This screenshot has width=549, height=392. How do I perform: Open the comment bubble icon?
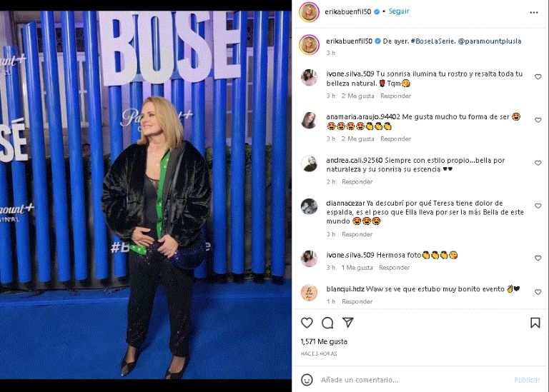point(327,323)
